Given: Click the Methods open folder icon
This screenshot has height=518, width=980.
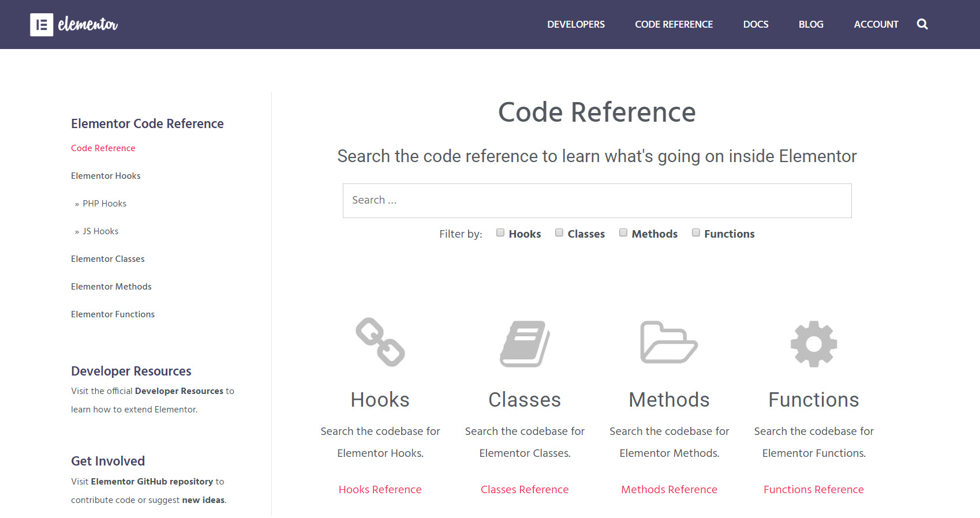Looking at the screenshot, I should 669,342.
